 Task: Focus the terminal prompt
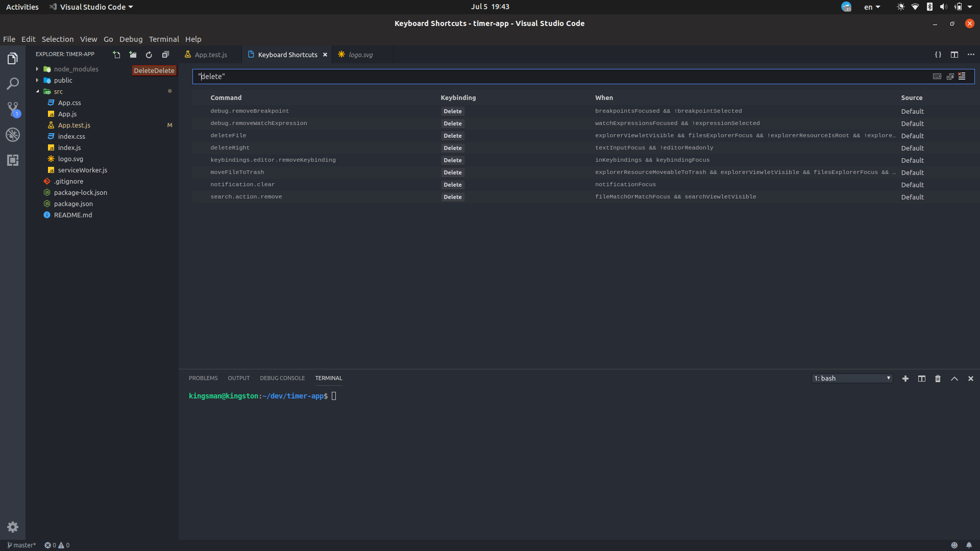(334, 396)
